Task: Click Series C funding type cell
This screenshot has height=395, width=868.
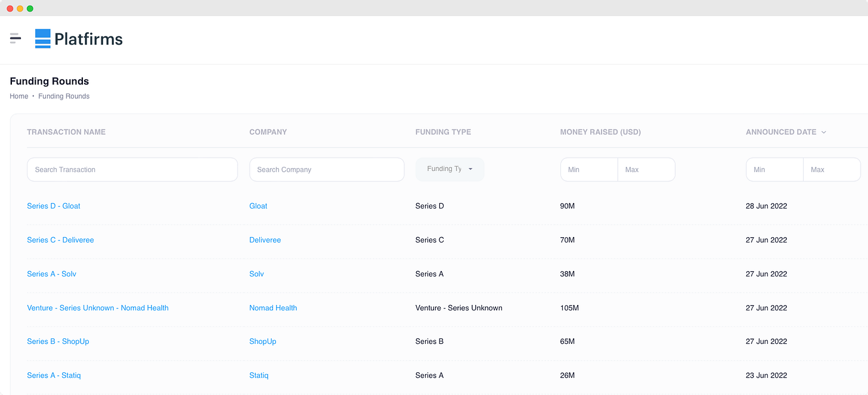Action: (430, 240)
